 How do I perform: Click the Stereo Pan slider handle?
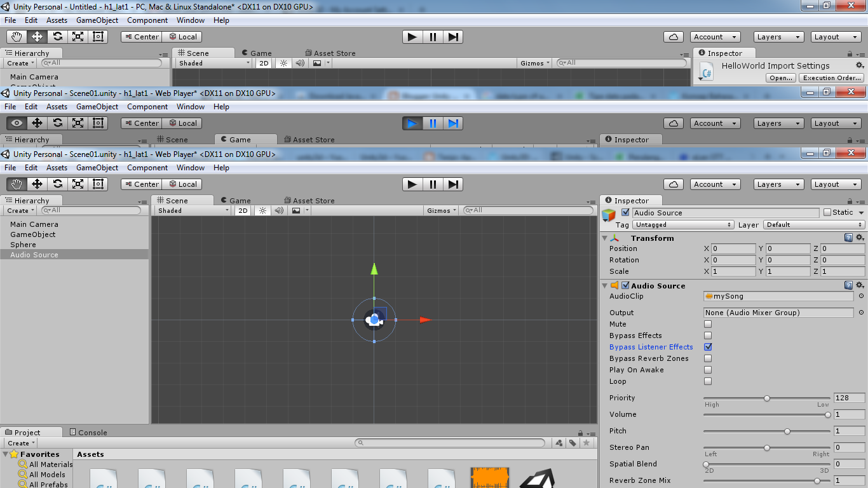(x=767, y=447)
